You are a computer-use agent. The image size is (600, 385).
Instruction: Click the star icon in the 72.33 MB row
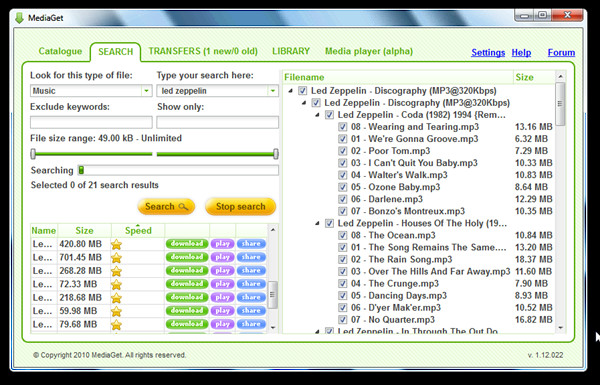(x=116, y=284)
